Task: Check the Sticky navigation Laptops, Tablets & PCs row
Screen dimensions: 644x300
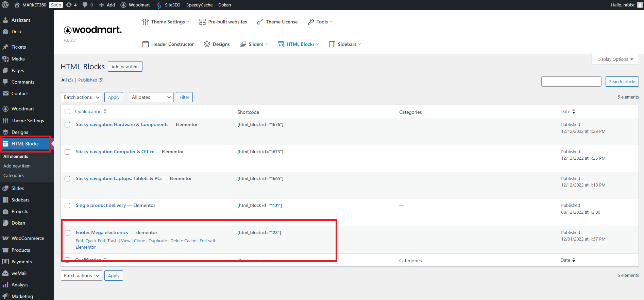Action: pyautogui.click(x=67, y=179)
